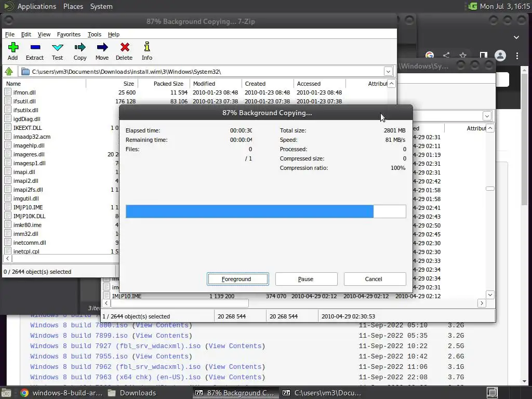Click the Move toolbar icon
The height and width of the screenshot is (399, 532).
pyautogui.click(x=102, y=47)
